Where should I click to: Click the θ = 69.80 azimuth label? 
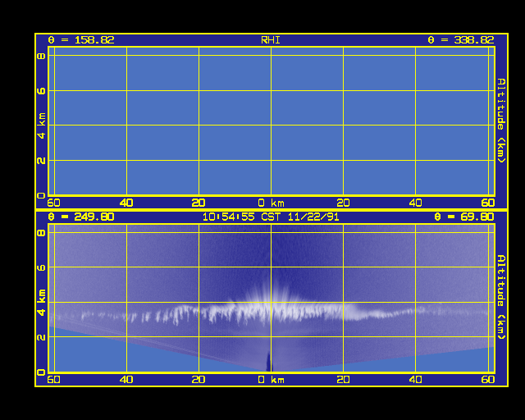464,217
